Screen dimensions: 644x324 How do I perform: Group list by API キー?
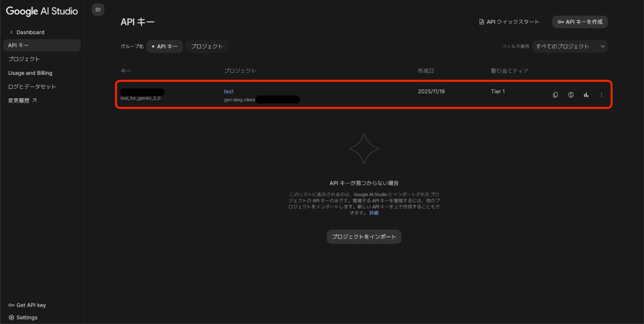tap(167, 47)
